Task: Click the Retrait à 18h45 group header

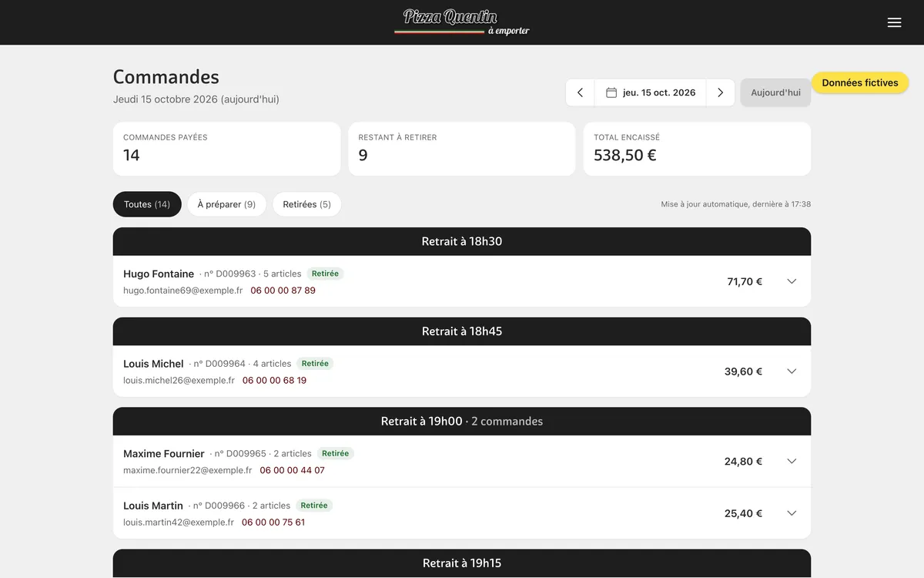Action: [462, 331]
